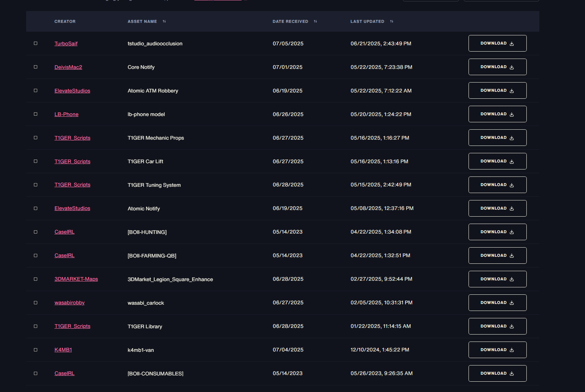Viewport: 585px width, 392px height.
Task: Download the tstudio_audioocclusion asset
Action: (497, 43)
